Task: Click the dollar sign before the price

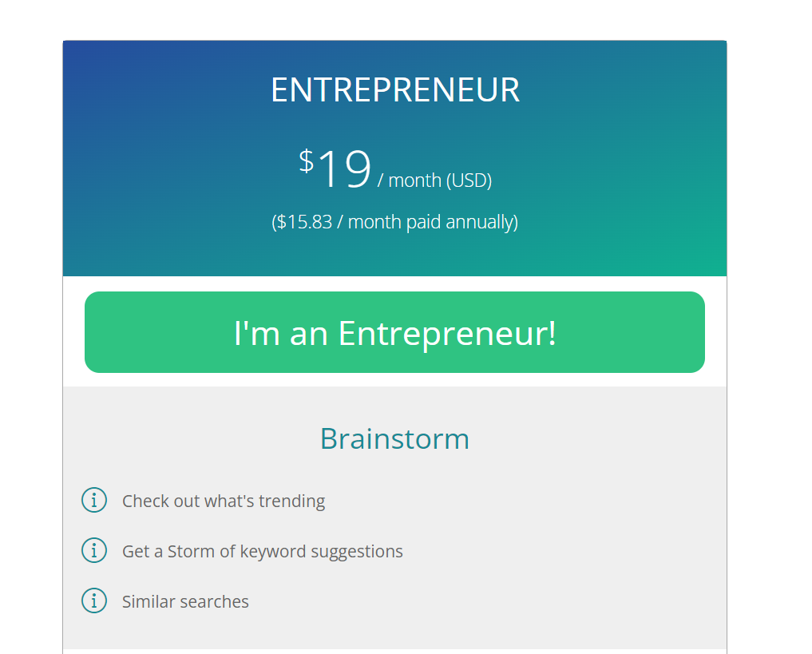Action: pyautogui.click(x=307, y=161)
